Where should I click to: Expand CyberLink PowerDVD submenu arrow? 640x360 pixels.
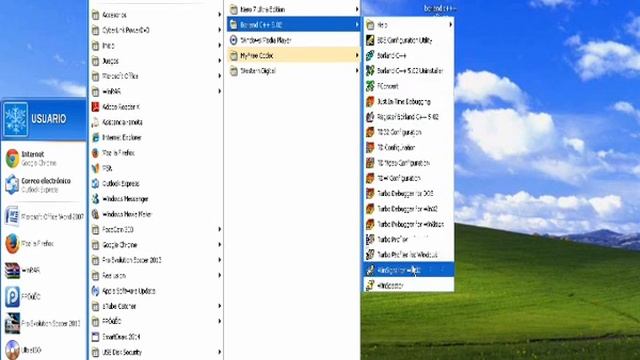tap(220, 30)
